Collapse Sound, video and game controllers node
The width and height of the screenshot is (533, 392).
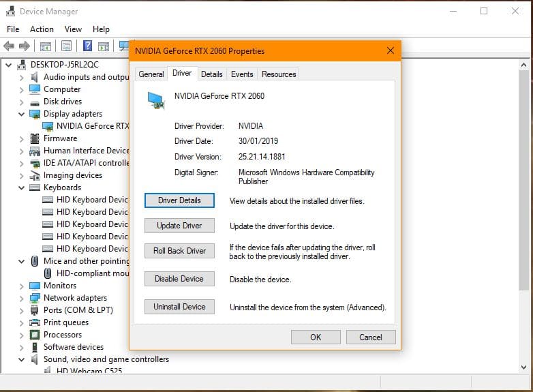pos(21,359)
